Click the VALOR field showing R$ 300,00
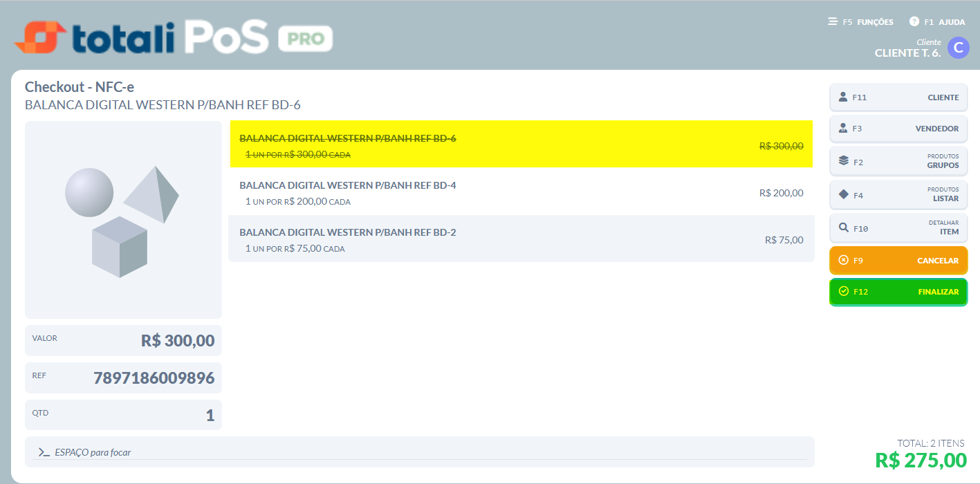Image resolution: width=980 pixels, height=484 pixels. 123,340
